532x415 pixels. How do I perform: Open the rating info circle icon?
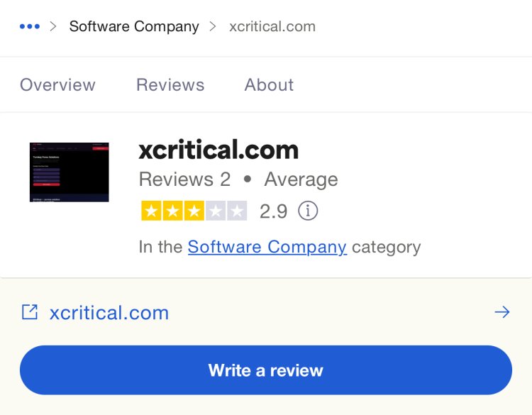(308, 211)
